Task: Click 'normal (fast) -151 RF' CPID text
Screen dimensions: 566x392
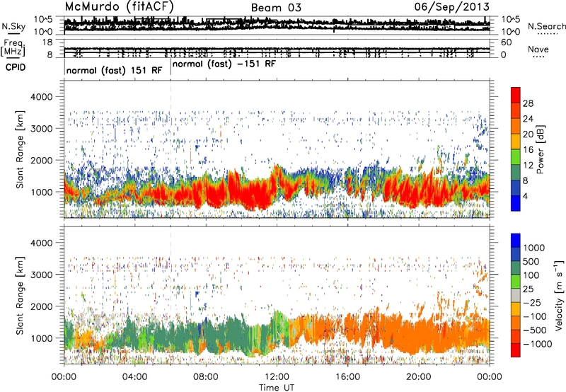Action: click(224, 64)
